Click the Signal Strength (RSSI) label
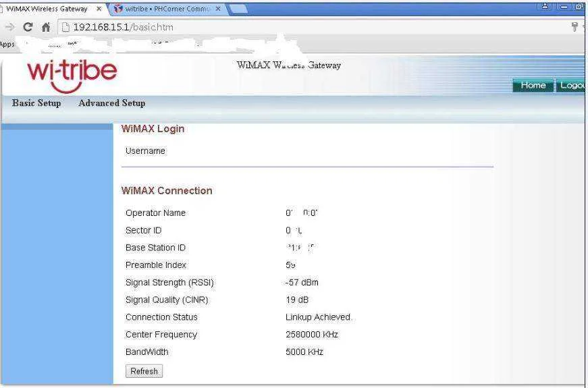Viewport: 588px width, 388px height. point(169,282)
